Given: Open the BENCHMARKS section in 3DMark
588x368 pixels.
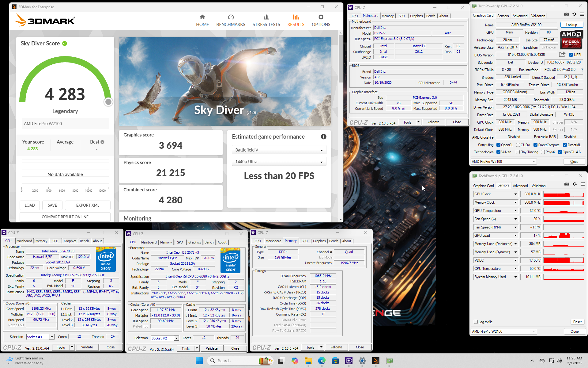Looking at the screenshot, I should (231, 21).
